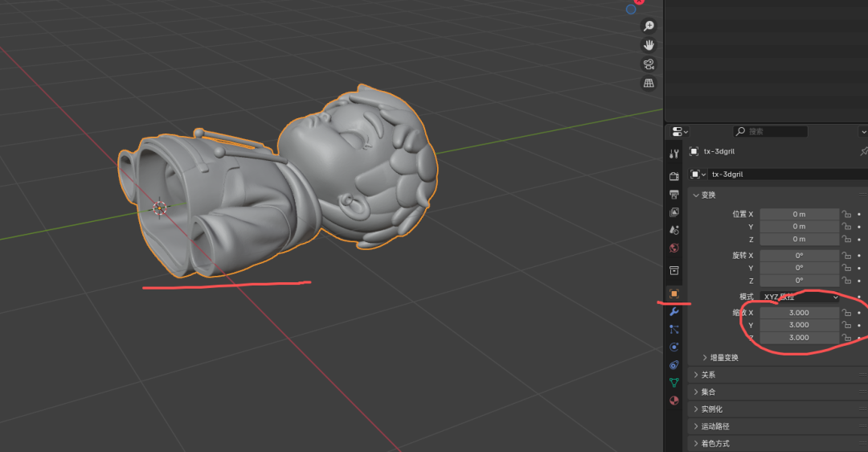Click the animate dot for 缩放 X

(x=859, y=313)
